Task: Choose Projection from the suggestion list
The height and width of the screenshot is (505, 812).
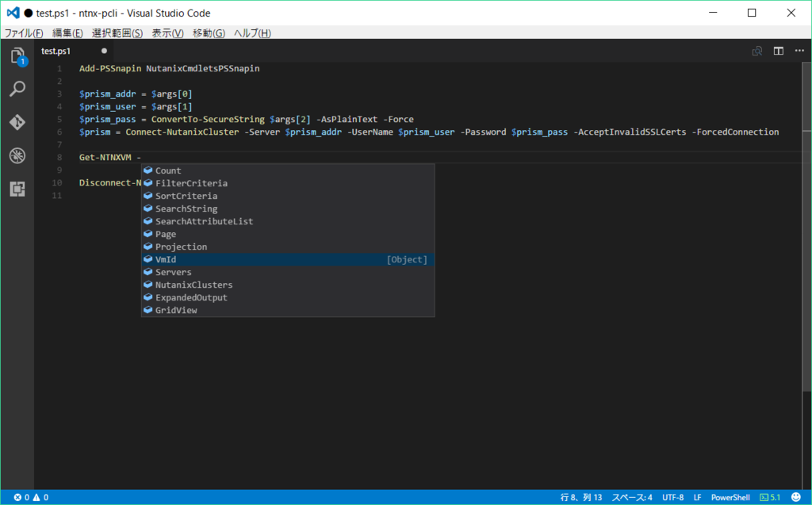Action: 288,247
